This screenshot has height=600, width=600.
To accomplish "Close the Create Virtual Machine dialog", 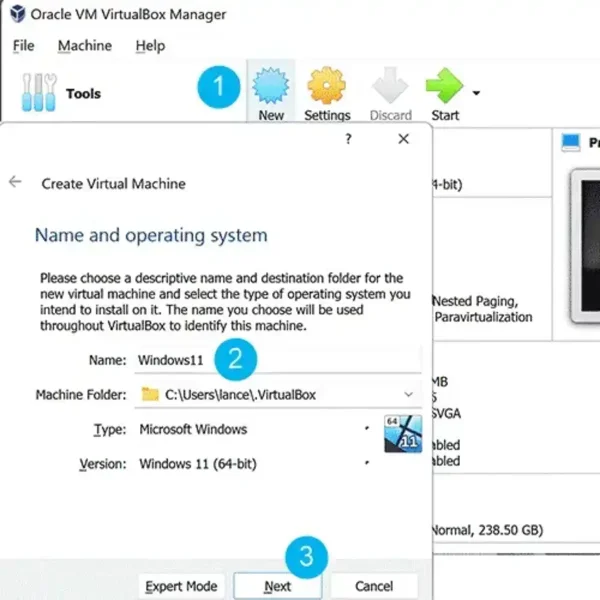I will 403,139.
